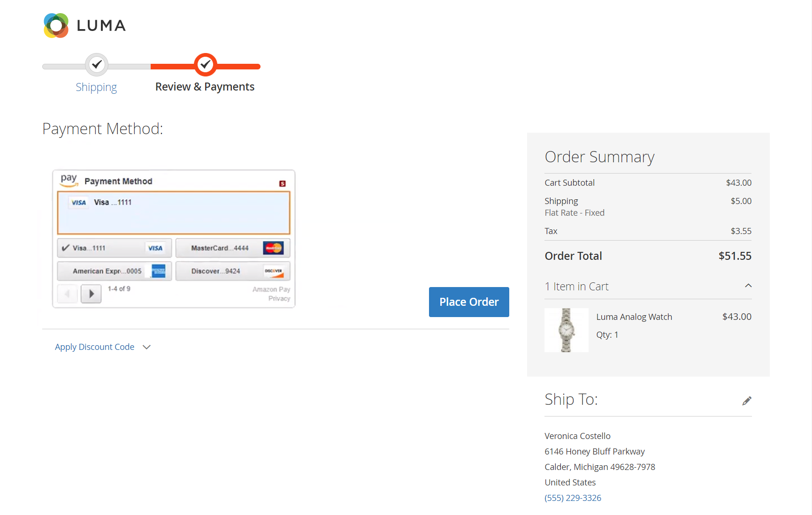Select the checked Visa ...1111 card option

click(x=115, y=248)
